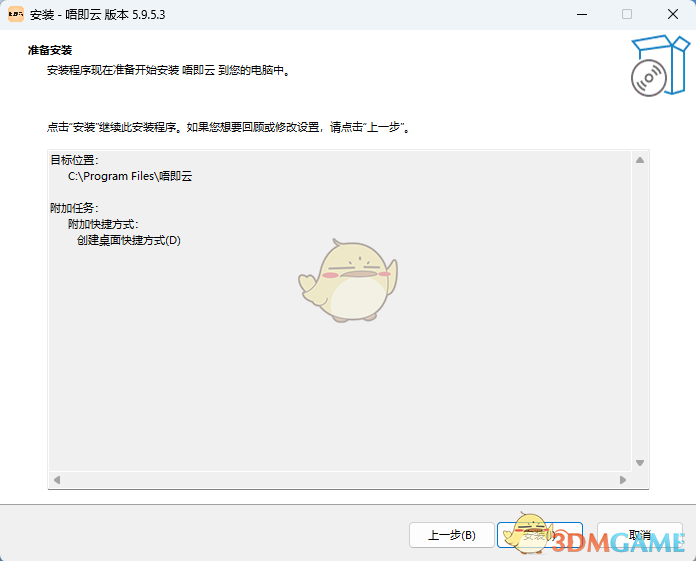This screenshot has width=696, height=561.
Task: Click the scroll left arrow in summary box
Action: click(x=57, y=480)
